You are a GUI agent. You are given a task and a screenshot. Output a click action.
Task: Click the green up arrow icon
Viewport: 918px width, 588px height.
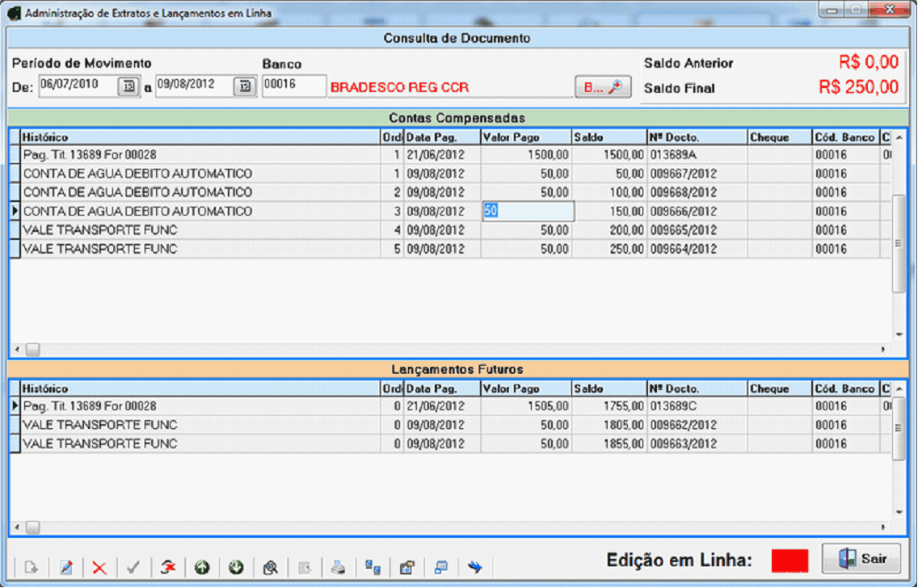202,567
